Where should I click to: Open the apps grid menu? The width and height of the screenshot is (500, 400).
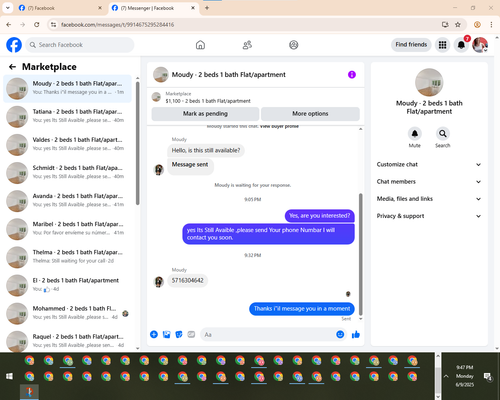point(442,45)
